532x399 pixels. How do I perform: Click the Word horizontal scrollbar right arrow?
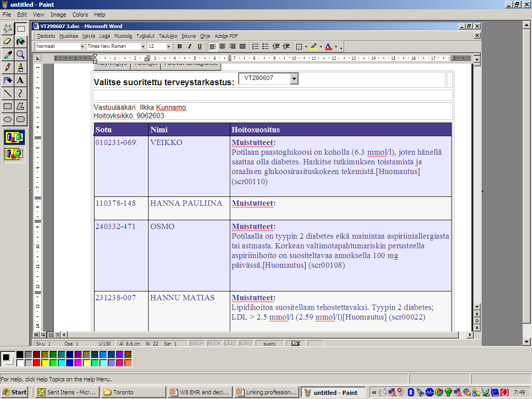[470, 335]
